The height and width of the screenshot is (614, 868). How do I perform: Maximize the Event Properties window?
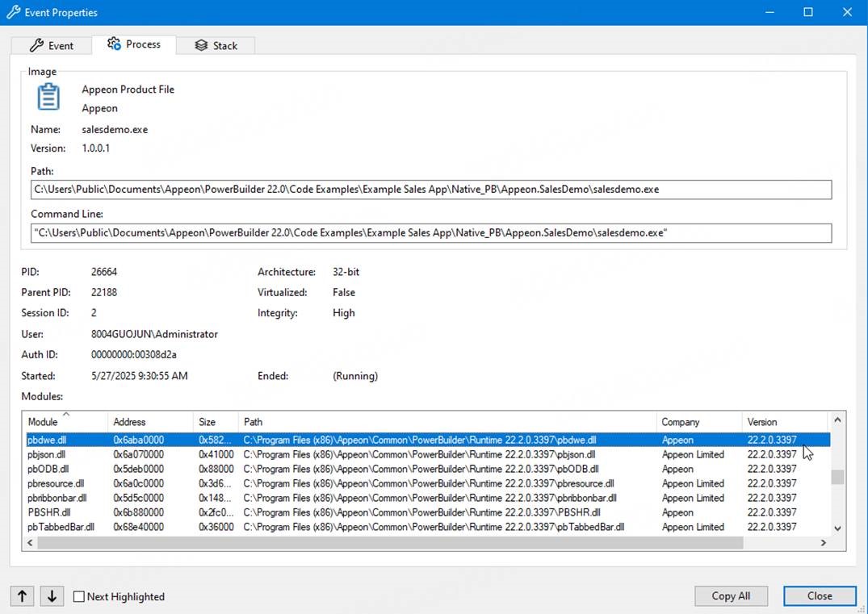[808, 12]
